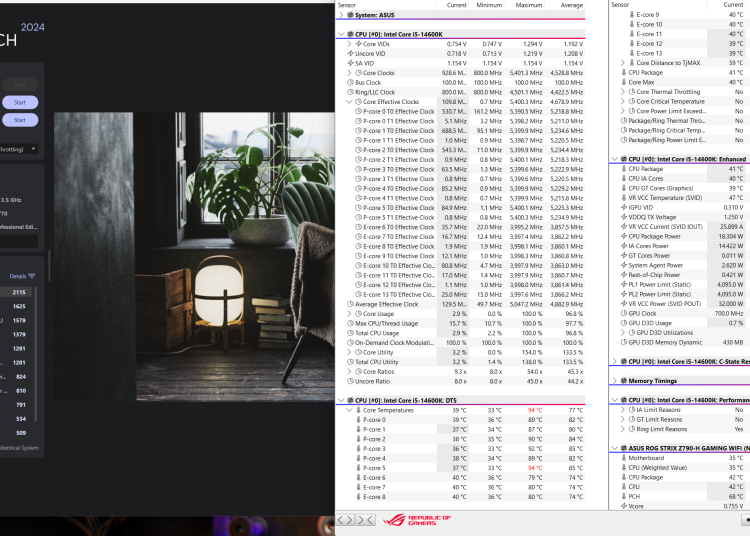
Task: Click the Average column header
Action: [571, 5]
